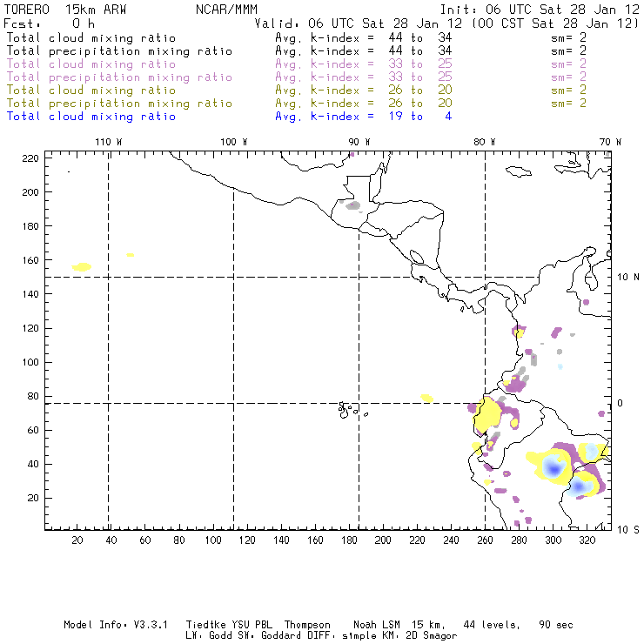Click "Init: 06 UTC Sat 28 Jan 12" text
Screen dimensions: 644x644
[540, 10]
